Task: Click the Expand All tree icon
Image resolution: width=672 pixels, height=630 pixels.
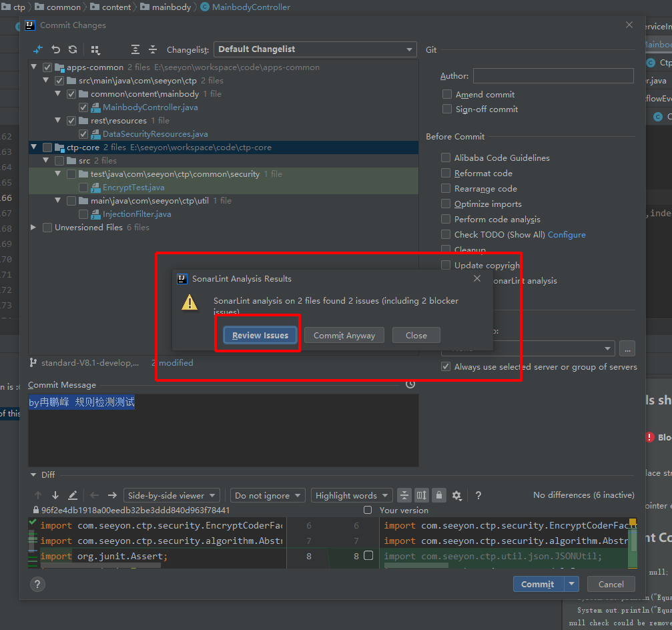Action: (135, 49)
